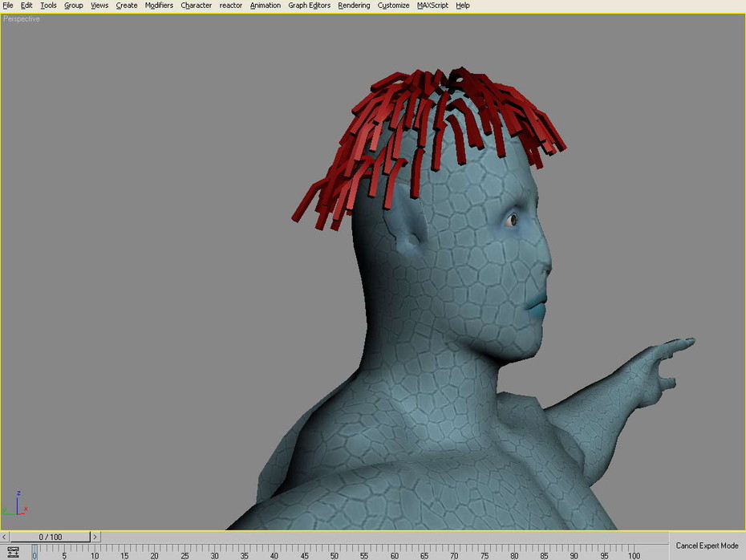Open the Rendering menu
This screenshot has width=746, height=560.
(x=354, y=6)
